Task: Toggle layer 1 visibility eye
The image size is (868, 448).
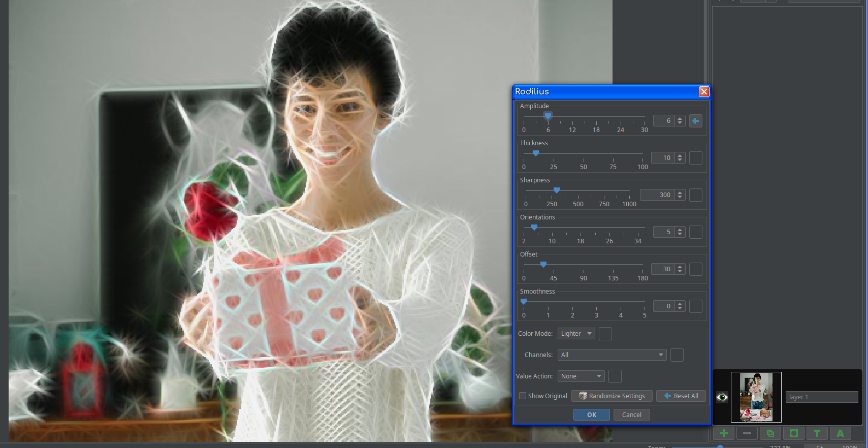Action: (x=722, y=397)
